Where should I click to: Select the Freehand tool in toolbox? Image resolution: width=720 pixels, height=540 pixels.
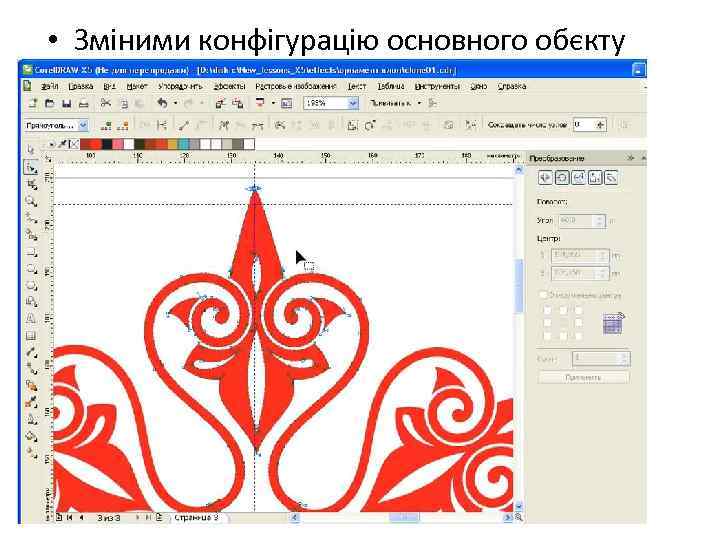tap(31, 218)
